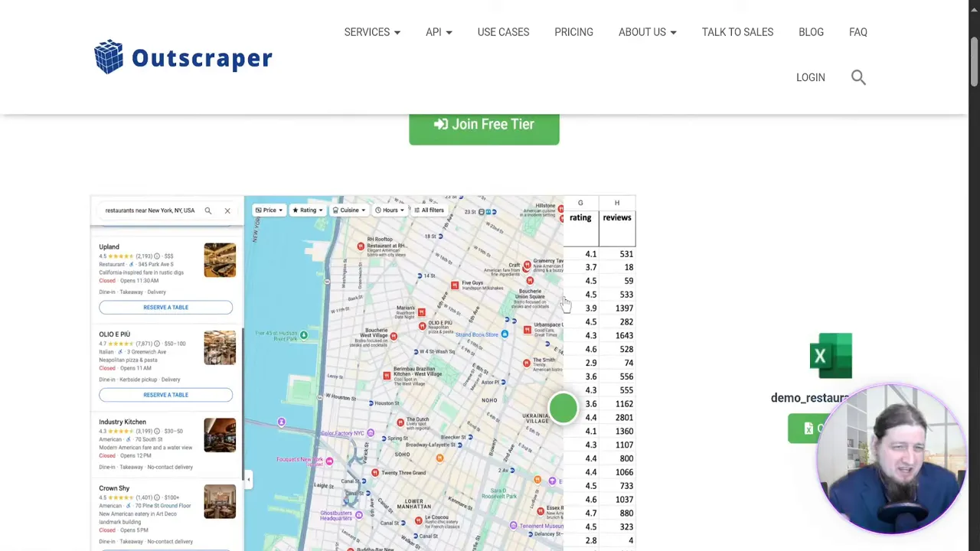This screenshot has height=551, width=980.
Task: Click the Marian's restaurant map pin
Action: point(421,312)
